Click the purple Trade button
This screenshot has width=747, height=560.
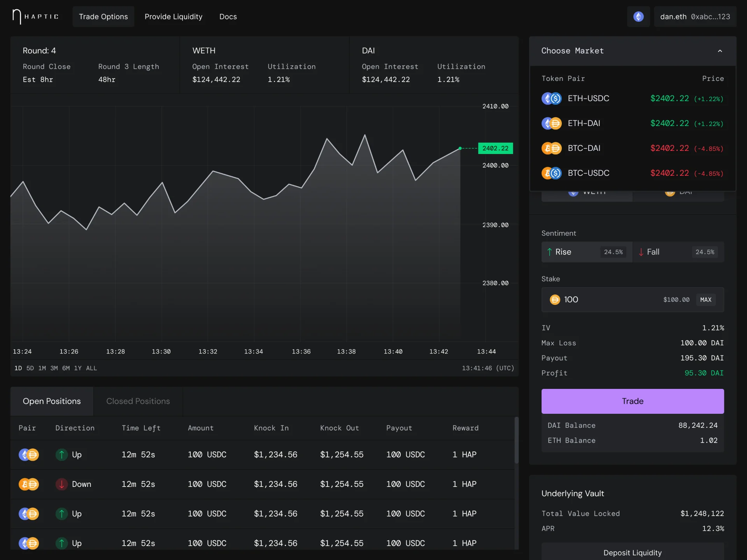[x=633, y=401]
